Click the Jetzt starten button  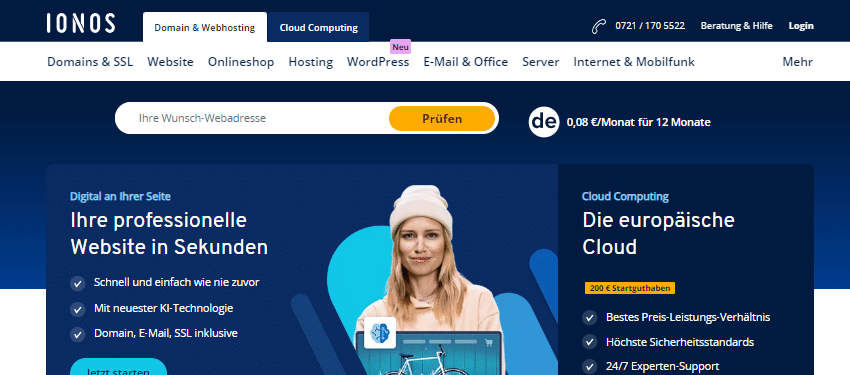pyautogui.click(x=119, y=367)
